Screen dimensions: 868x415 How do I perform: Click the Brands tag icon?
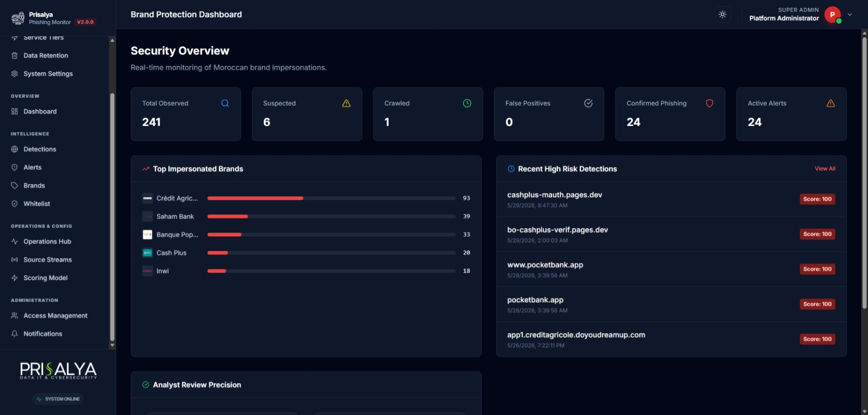(x=15, y=185)
